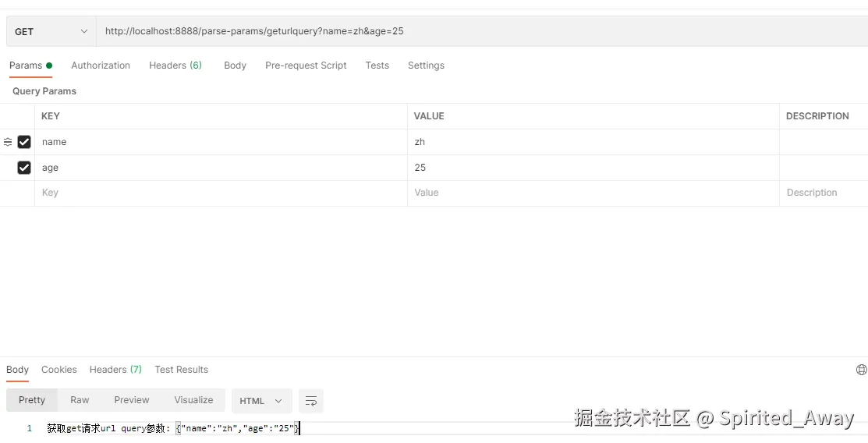Select the Preview view button

click(x=132, y=400)
